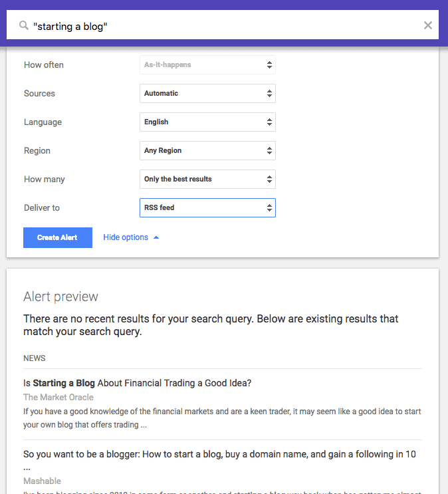Open the Sources dropdown set to Automatic

tap(207, 93)
